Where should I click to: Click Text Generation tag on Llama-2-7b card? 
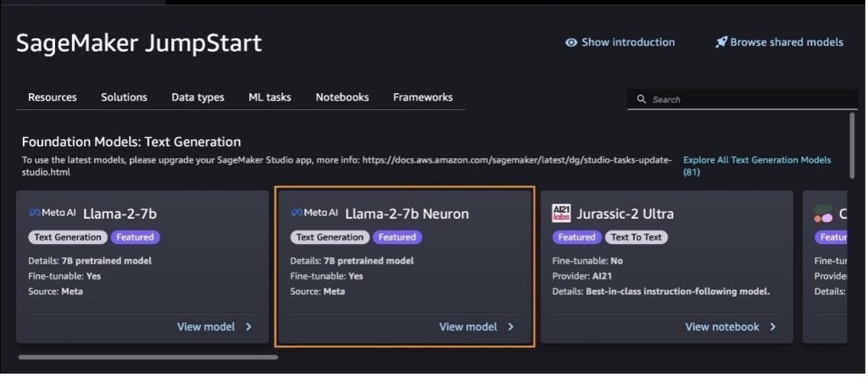(x=68, y=237)
